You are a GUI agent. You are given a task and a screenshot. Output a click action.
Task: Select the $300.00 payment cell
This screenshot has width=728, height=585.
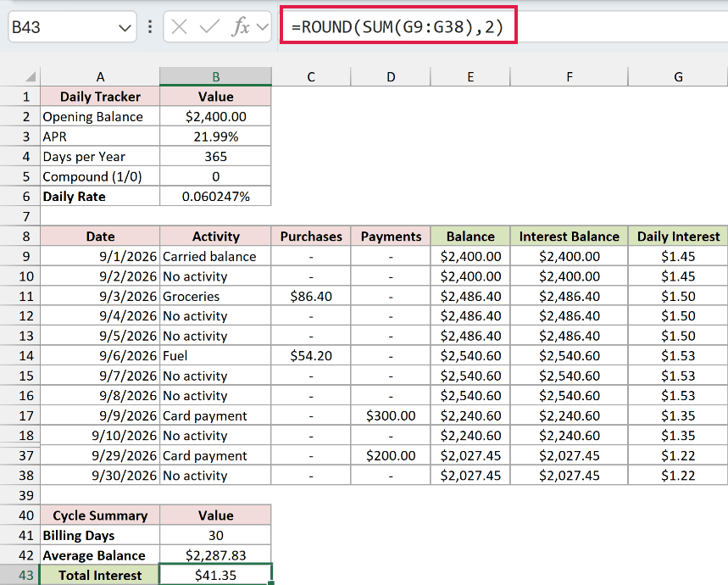tap(391, 415)
